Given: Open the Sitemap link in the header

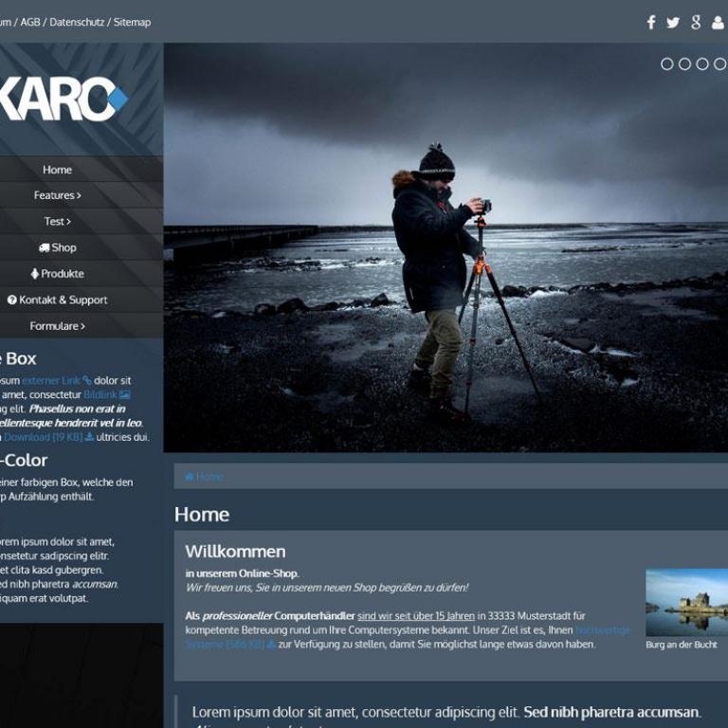Looking at the screenshot, I should point(132,22).
